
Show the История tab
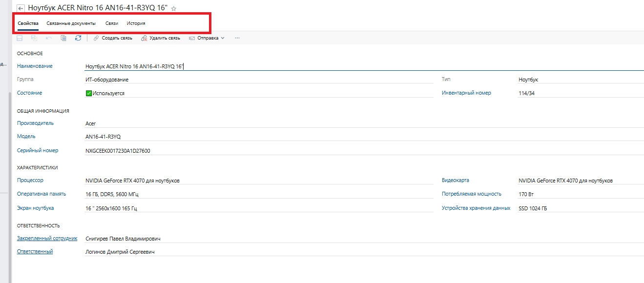coord(136,23)
